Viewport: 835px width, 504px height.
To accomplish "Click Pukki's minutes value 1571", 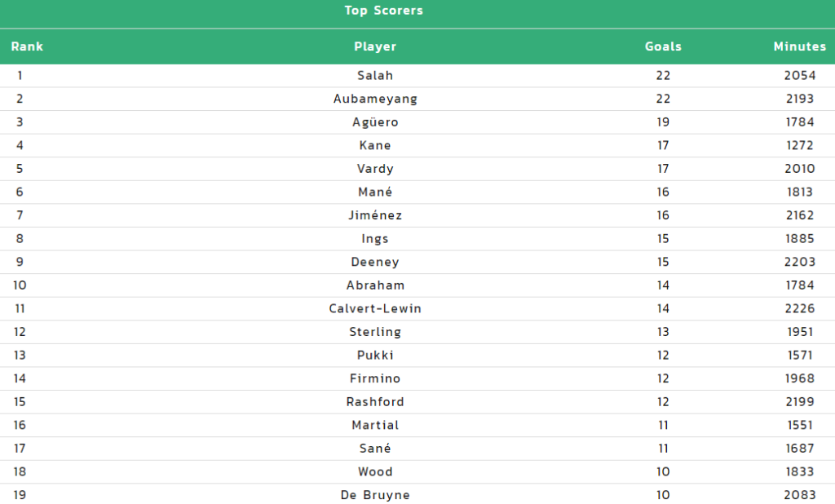I will point(799,356).
